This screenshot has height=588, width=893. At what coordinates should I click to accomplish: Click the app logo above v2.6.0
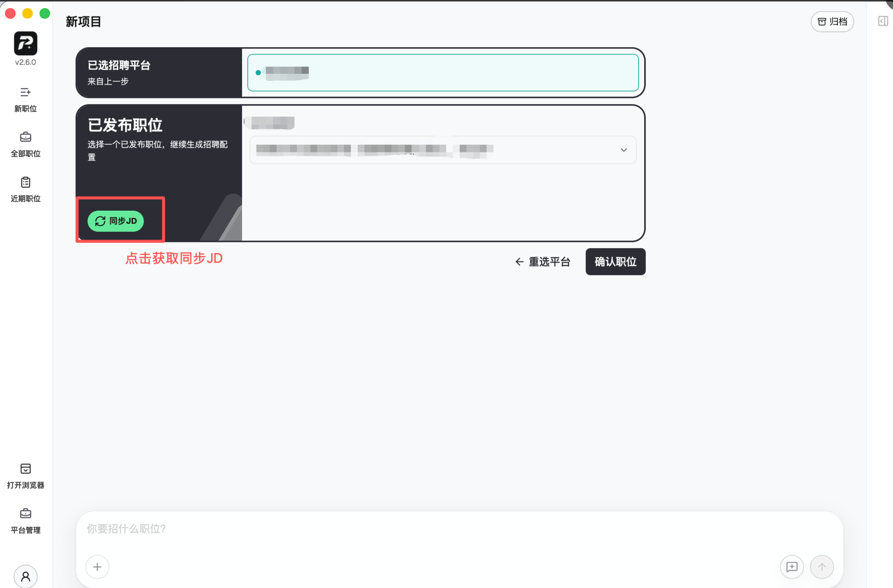(x=25, y=43)
